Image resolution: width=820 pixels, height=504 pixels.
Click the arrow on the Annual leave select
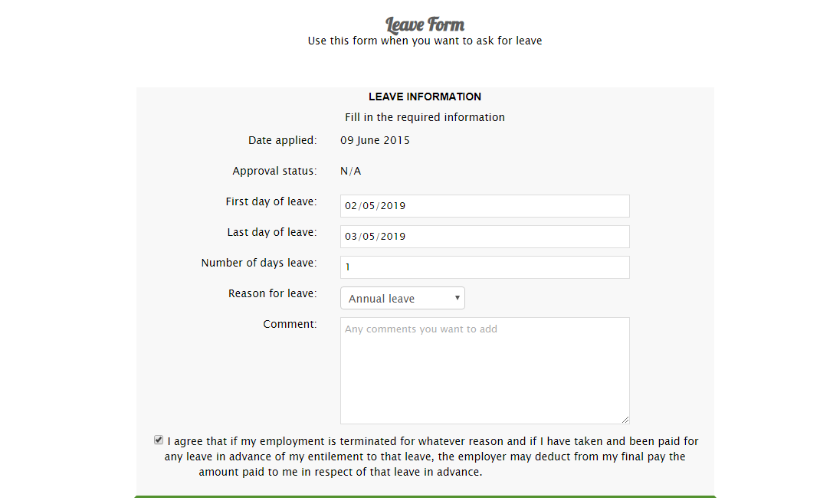coord(457,298)
